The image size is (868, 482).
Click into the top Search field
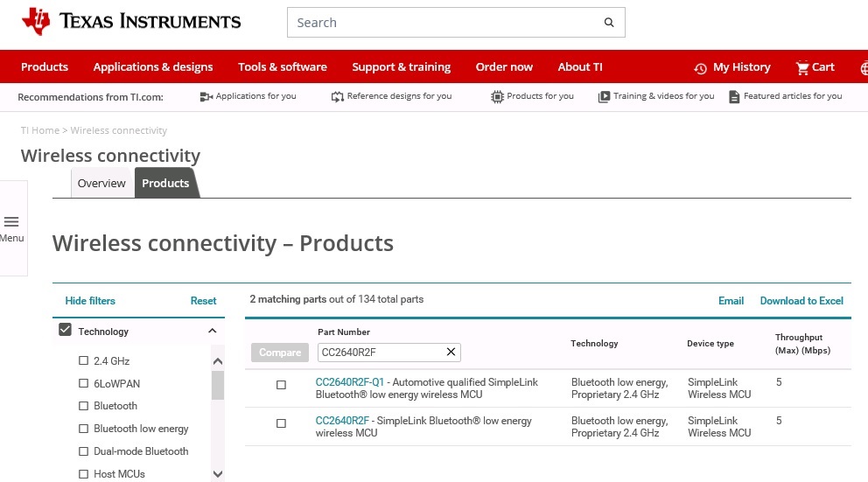coord(445,22)
